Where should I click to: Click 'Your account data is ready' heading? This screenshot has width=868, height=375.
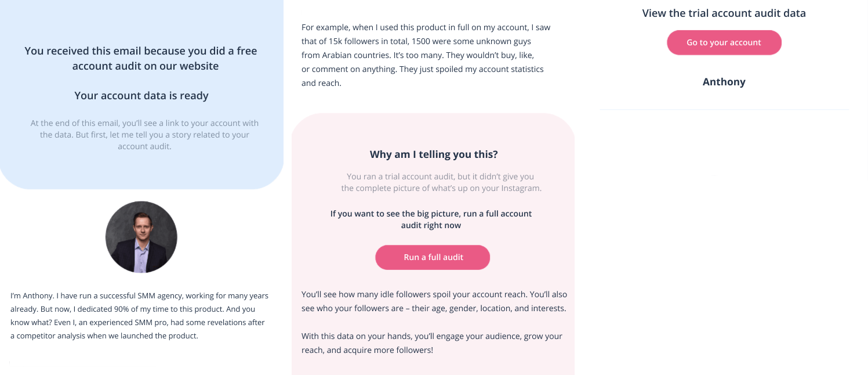tap(141, 96)
